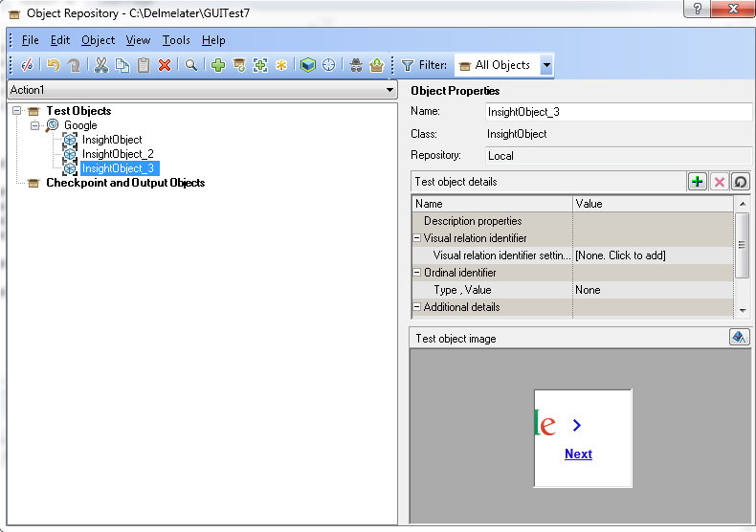Image resolution: width=756 pixels, height=532 pixels.
Task: Click the Export Local Objects icon
Action: tap(376, 65)
